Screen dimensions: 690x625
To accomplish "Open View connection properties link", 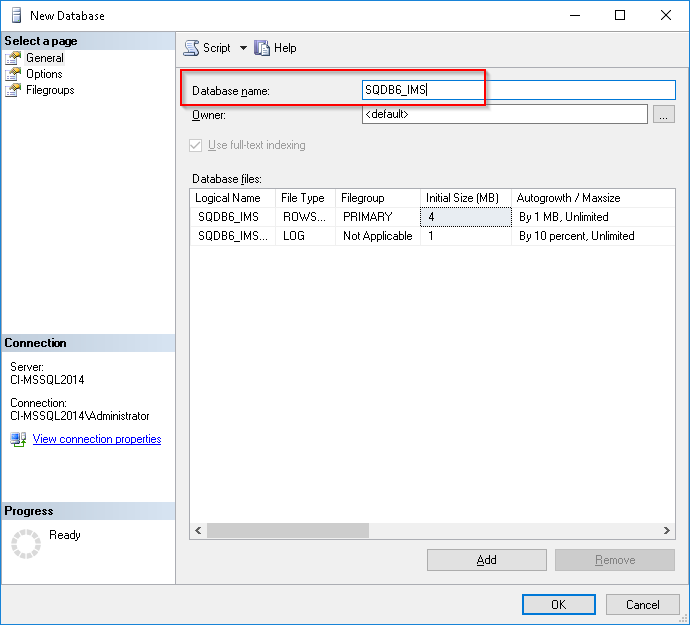I will 97,439.
